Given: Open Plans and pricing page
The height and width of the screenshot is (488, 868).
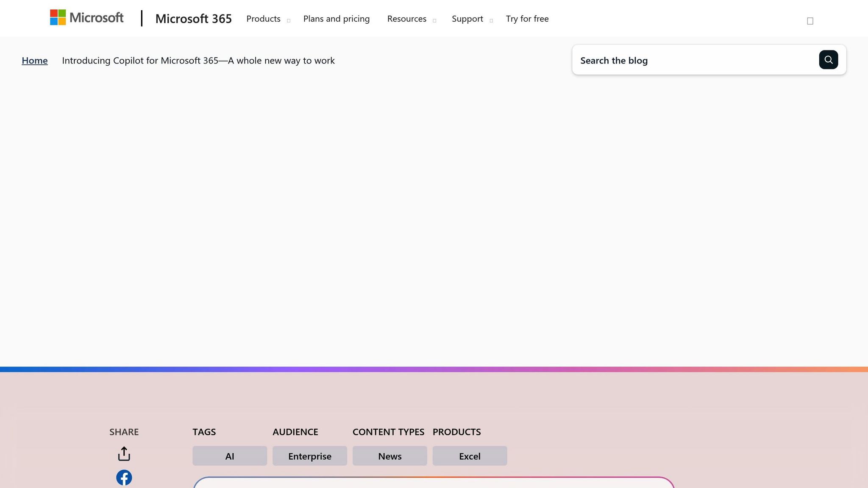Looking at the screenshot, I should [337, 19].
